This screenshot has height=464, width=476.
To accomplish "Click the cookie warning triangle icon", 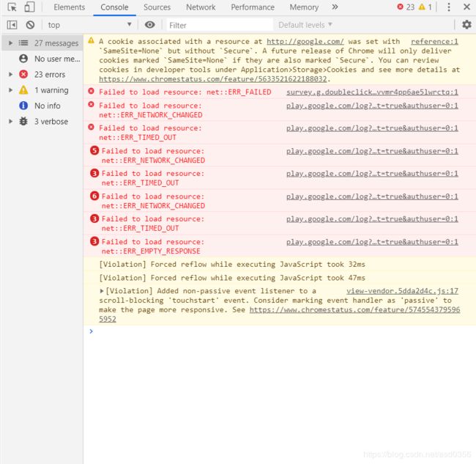I will (91, 41).
